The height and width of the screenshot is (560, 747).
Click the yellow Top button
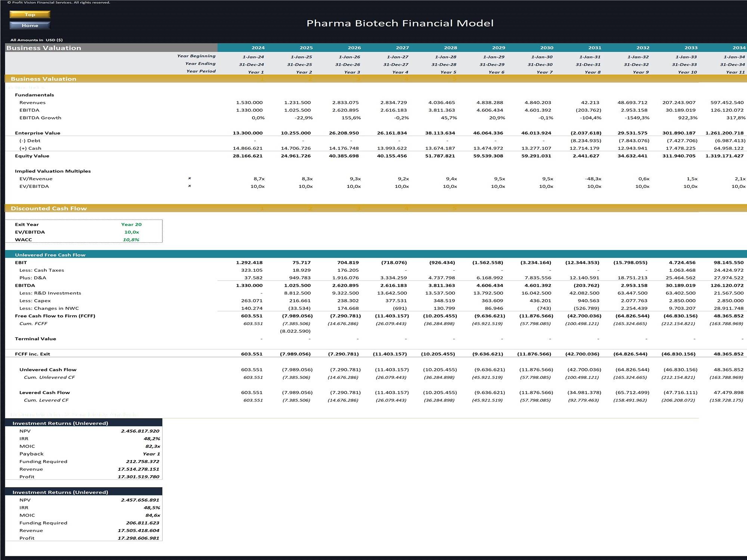(x=30, y=15)
